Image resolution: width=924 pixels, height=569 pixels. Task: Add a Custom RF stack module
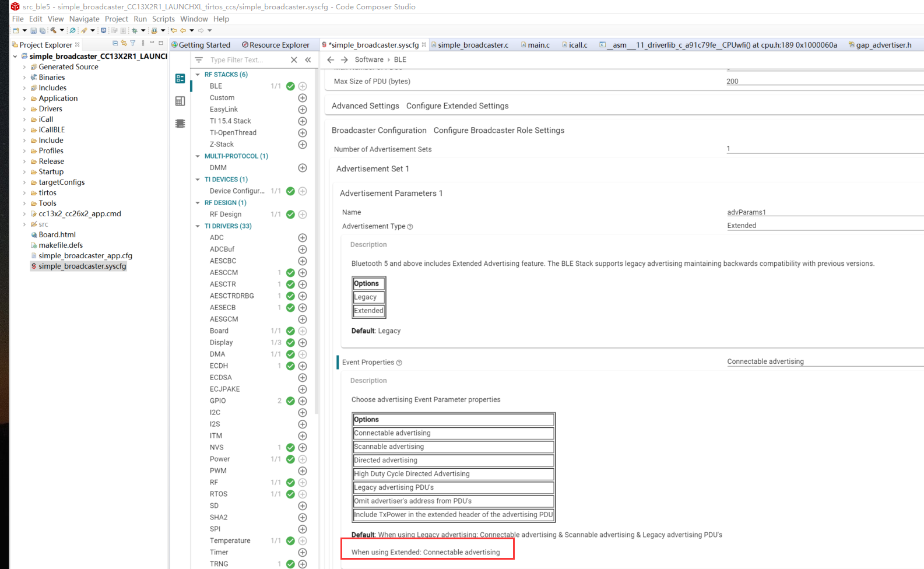(x=303, y=98)
